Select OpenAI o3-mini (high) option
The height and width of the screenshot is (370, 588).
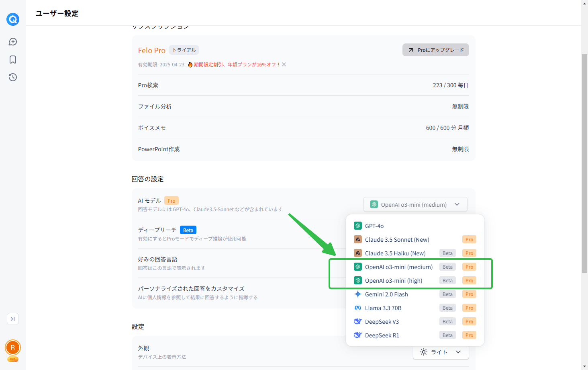(x=415, y=281)
